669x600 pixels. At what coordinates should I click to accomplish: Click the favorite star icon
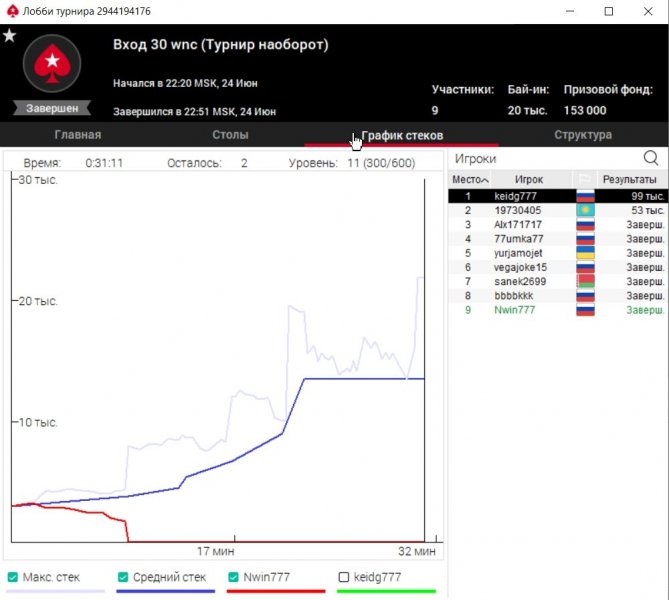(x=9, y=36)
